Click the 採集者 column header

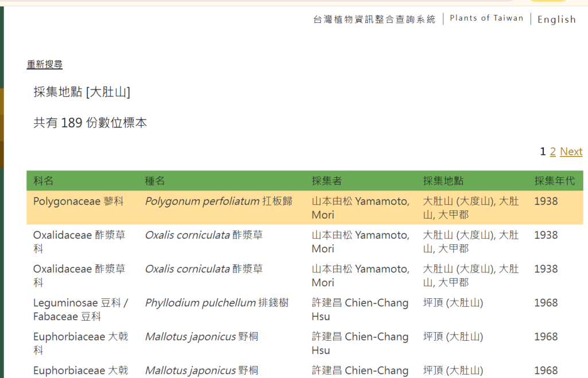327,181
